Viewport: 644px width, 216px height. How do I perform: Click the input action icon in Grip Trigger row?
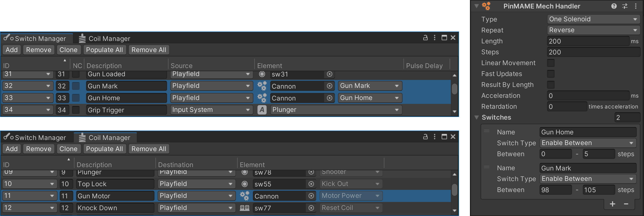pyautogui.click(x=262, y=110)
